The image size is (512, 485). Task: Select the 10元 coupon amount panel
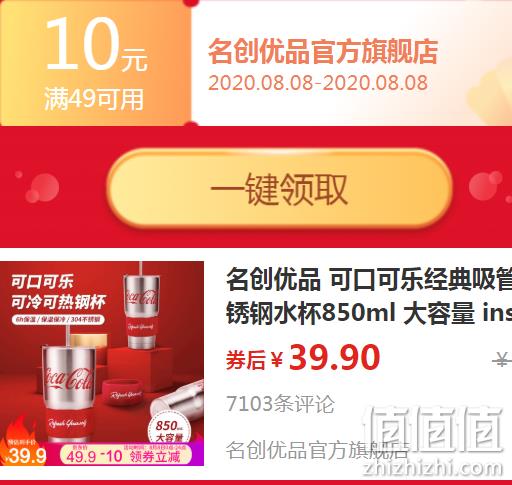(96, 62)
